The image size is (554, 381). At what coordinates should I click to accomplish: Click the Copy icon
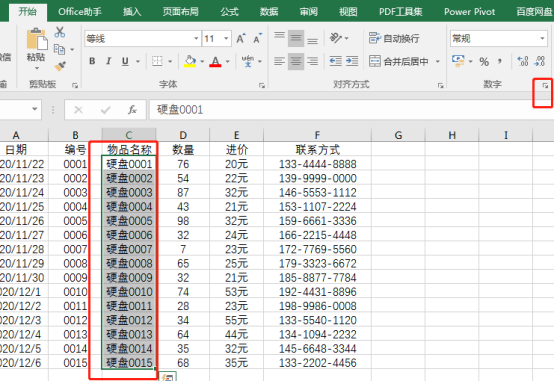59,49
